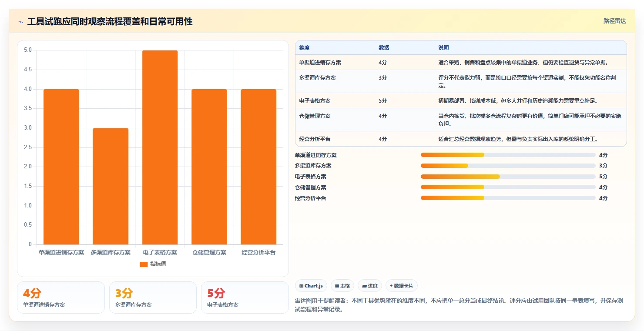Viewport: 644px width, 331px height.
Task: Click the sparkle icon in 数据卡片 chip
Action: (x=391, y=286)
